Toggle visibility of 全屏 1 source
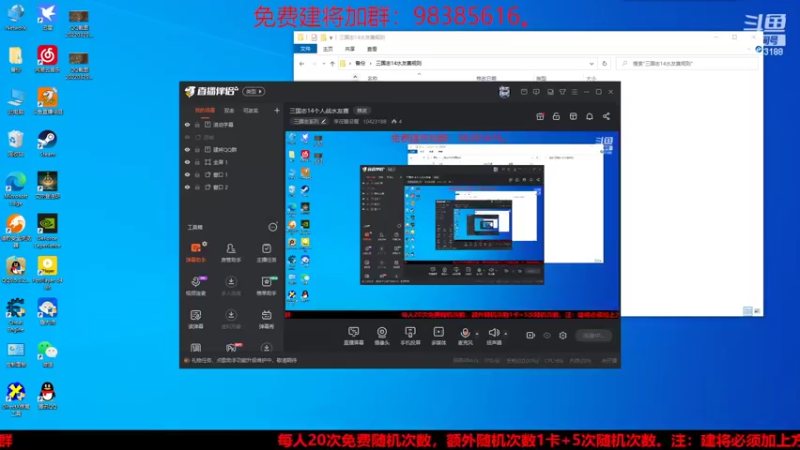 (x=187, y=162)
